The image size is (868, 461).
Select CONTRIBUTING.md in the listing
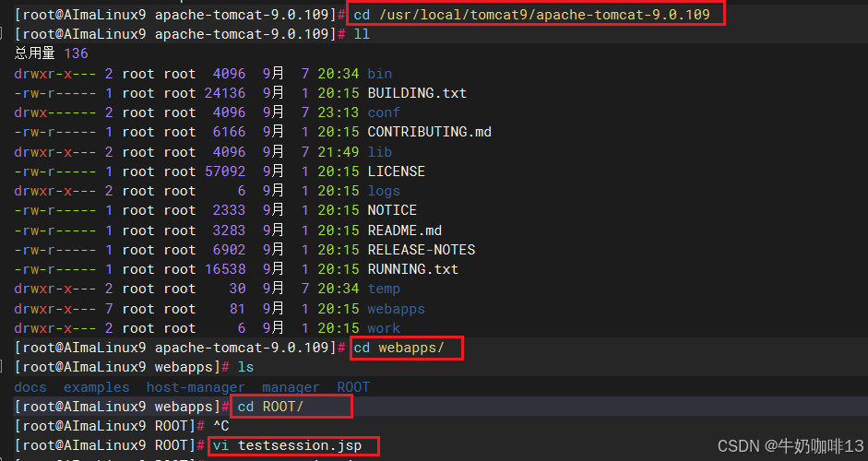click(x=430, y=132)
